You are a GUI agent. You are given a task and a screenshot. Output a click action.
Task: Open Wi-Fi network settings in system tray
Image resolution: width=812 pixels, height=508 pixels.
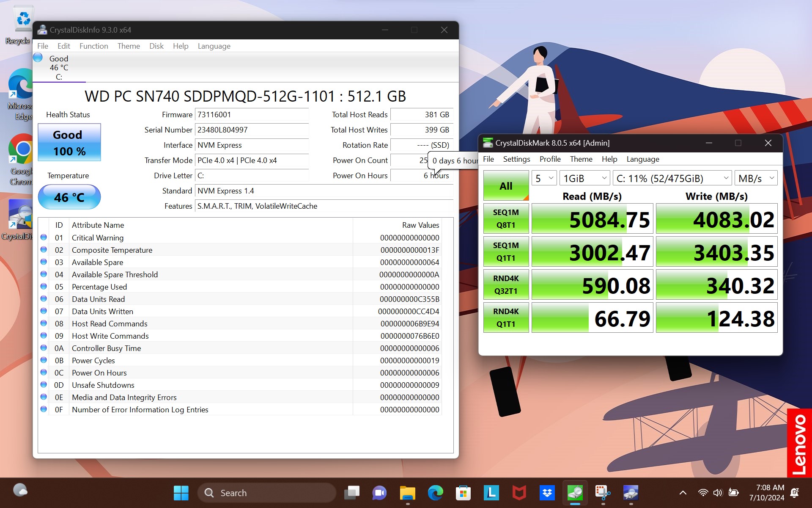[x=703, y=493]
